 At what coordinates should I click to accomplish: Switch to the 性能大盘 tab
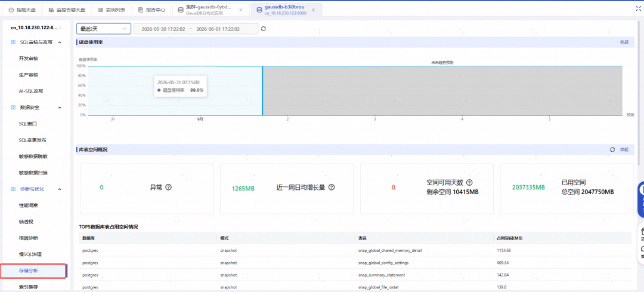21,10
